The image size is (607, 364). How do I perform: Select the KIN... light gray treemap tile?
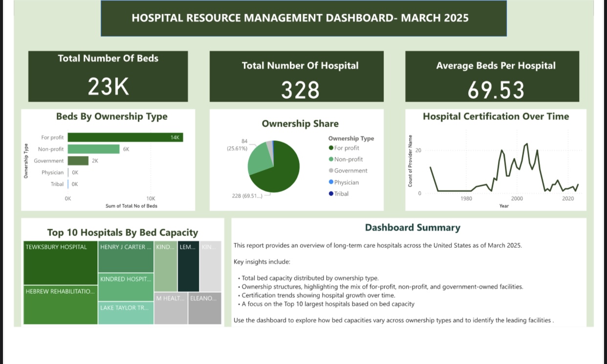(x=211, y=266)
